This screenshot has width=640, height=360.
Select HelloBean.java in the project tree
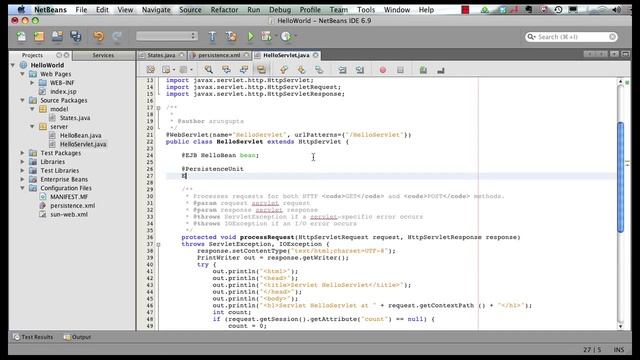[80, 135]
